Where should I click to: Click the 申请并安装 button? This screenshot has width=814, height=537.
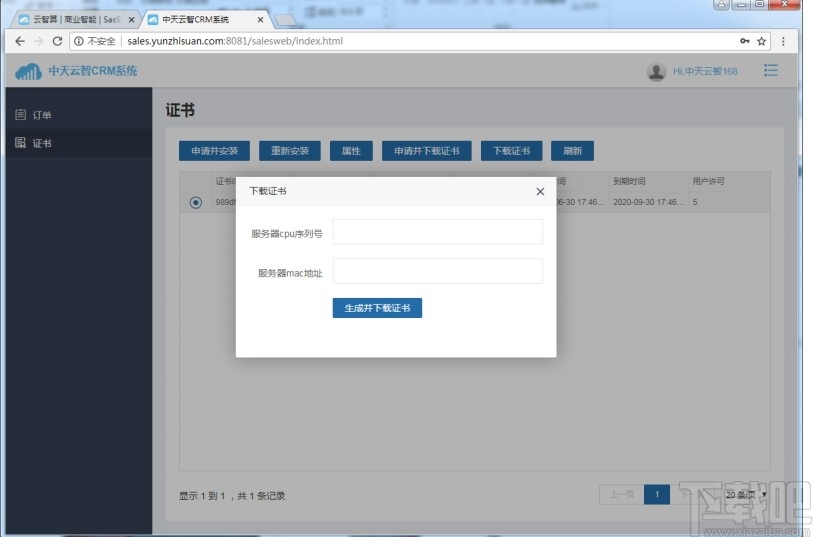coord(214,151)
